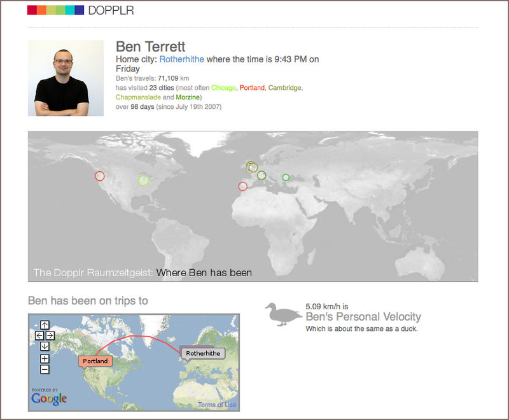509x420 pixels.
Task: Pan the Google map up
Action: pos(45,325)
